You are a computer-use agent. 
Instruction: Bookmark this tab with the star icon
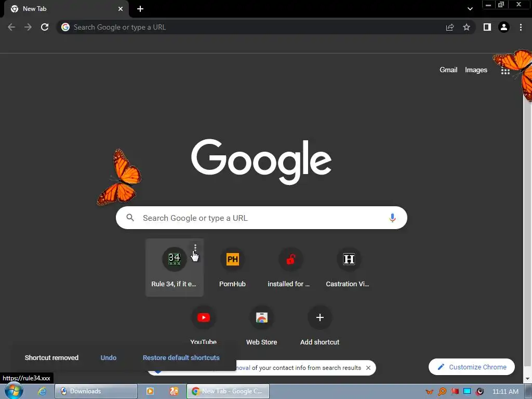[x=467, y=27]
